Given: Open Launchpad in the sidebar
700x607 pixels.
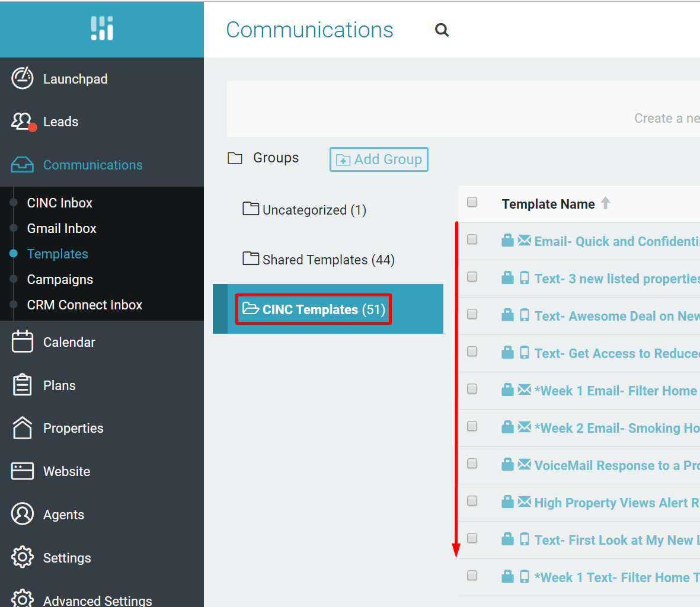Looking at the screenshot, I should pyautogui.click(x=75, y=79).
